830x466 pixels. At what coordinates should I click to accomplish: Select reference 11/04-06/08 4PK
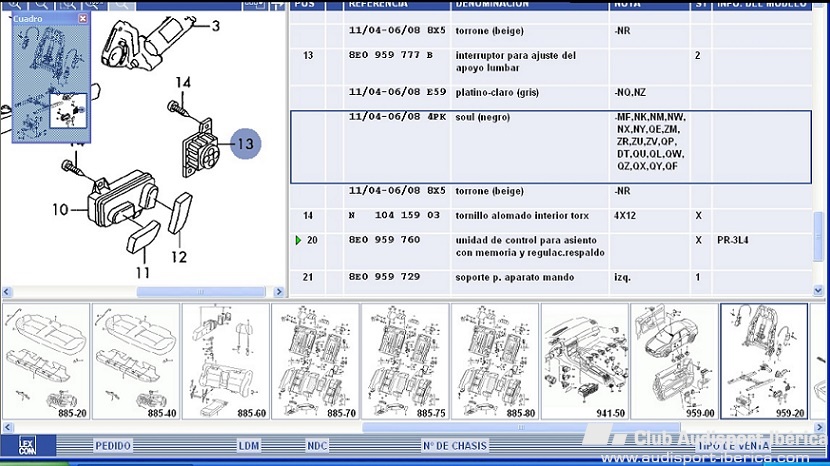[397, 117]
